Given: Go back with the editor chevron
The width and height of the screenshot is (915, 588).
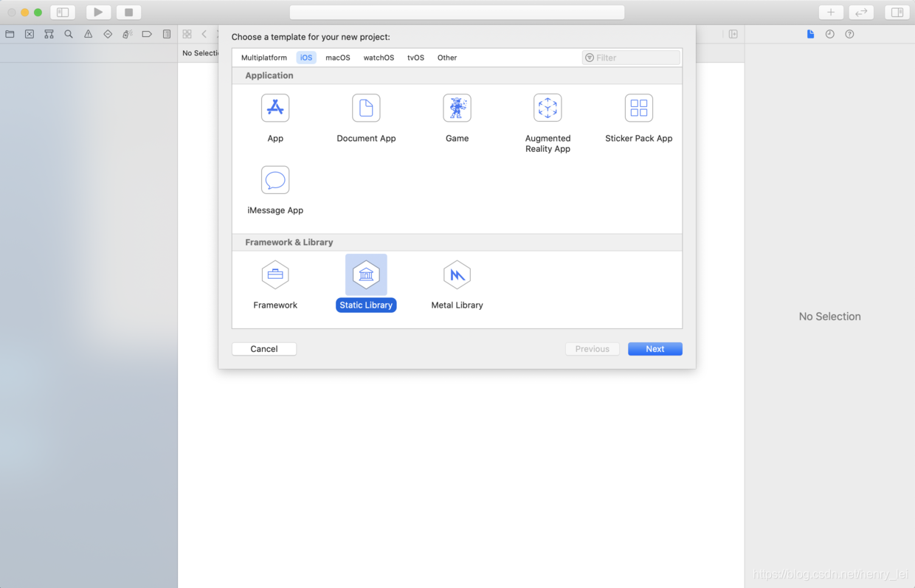Looking at the screenshot, I should (x=204, y=34).
